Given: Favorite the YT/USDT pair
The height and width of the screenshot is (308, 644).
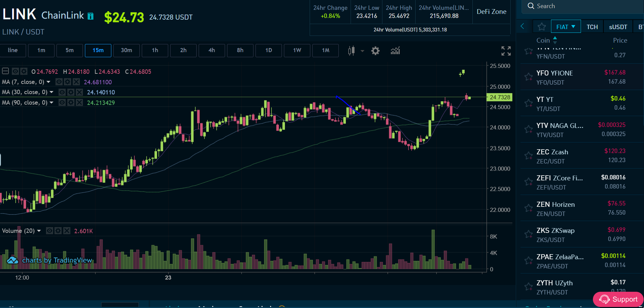Looking at the screenshot, I should 528,103.
